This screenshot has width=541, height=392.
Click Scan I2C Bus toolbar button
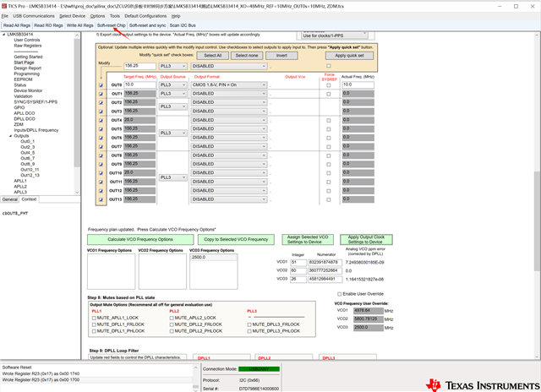[x=183, y=25]
